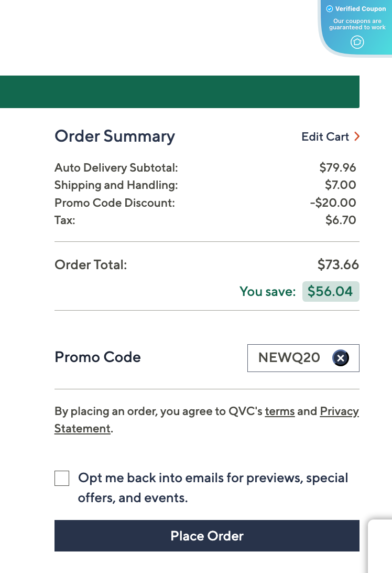
Task: Select the circular clear icon in the promo field
Action: tap(341, 358)
